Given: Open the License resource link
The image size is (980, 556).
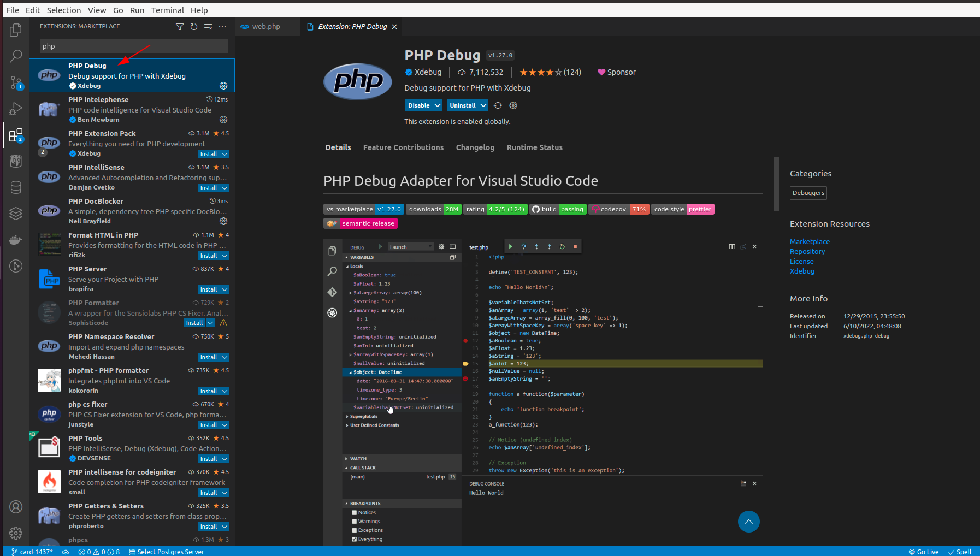Looking at the screenshot, I should [801, 261].
